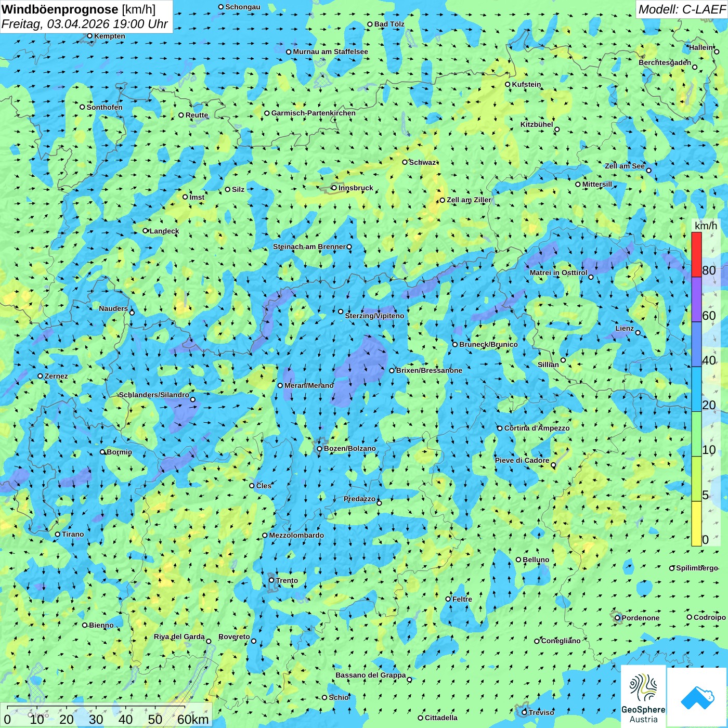The height and width of the screenshot is (728, 728).
Task: Click the Mittersill town label
Action: point(597,184)
